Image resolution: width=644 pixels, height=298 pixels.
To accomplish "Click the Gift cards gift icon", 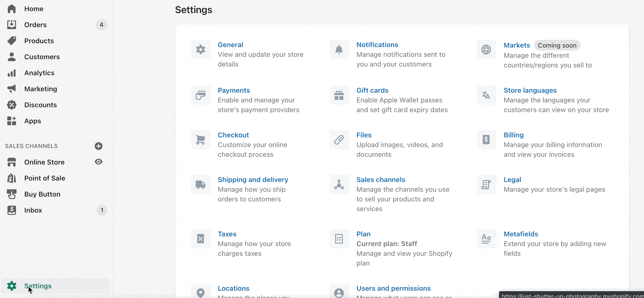I will point(339,95).
